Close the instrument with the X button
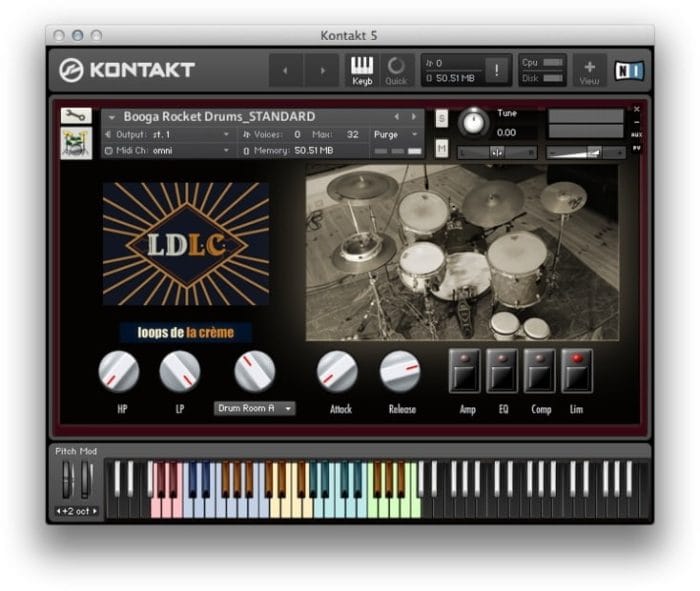 [637, 109]
